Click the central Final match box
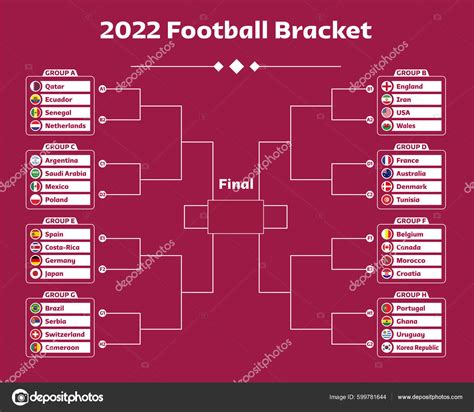Screen dimensions: 474x412 point(235,217)
